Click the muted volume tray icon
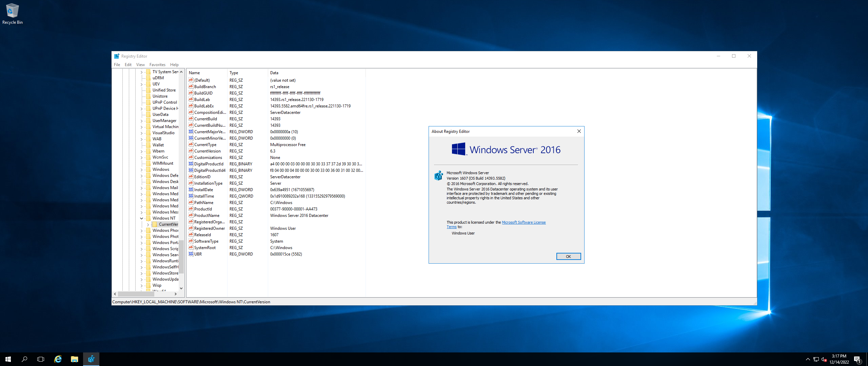Viewport: 868px width, 366px height. pos(824,359)
